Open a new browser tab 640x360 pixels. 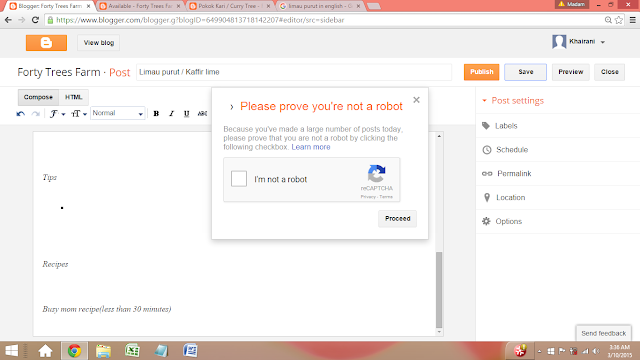point(373,6)
